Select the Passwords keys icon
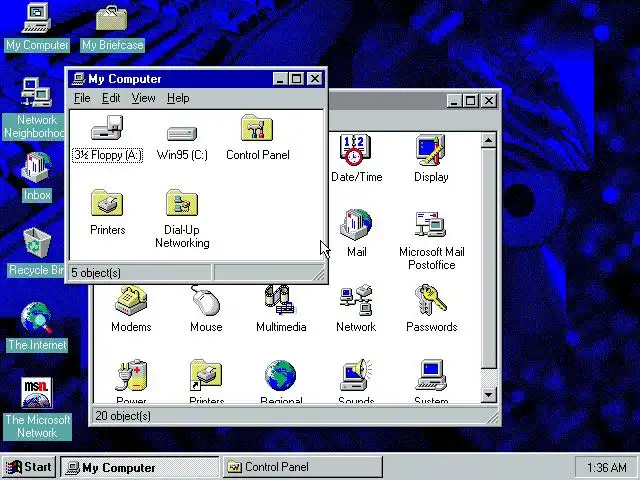The image size is (640, 480). [431, 300]
